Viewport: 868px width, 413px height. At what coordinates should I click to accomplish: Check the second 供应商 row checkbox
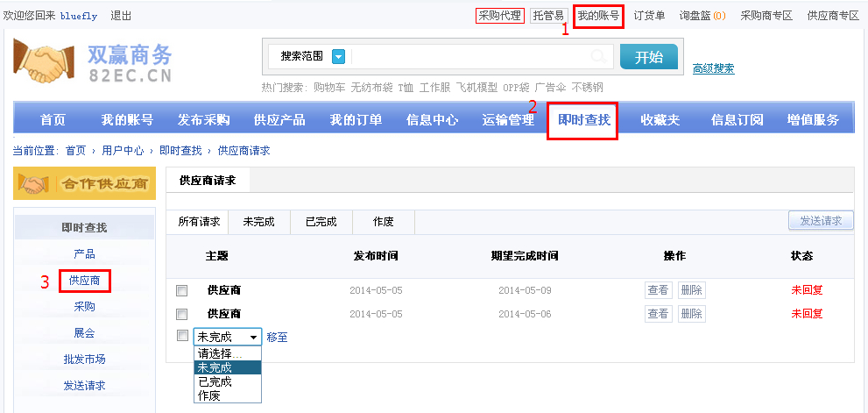[x=182, y=314]
